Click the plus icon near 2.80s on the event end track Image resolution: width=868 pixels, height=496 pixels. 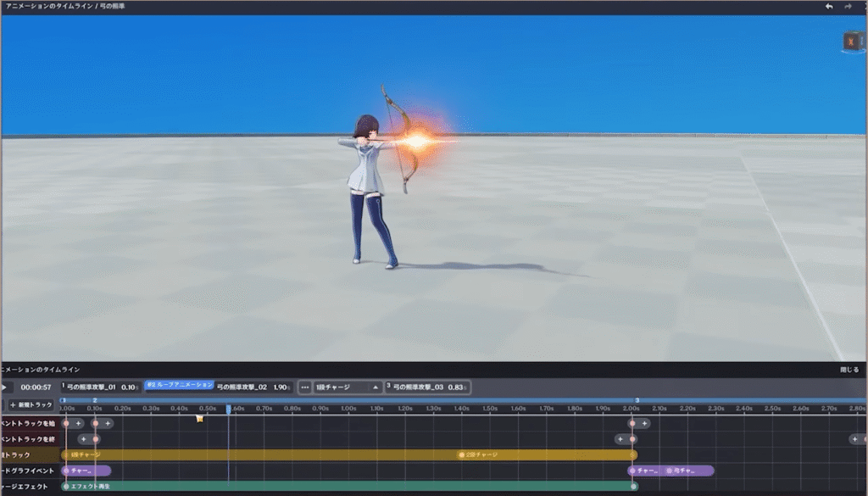tap(855, 439)
